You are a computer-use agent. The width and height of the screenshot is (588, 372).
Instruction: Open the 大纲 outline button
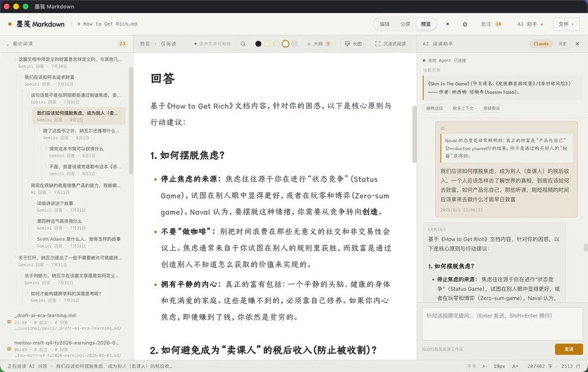click(x=318, y=44)
